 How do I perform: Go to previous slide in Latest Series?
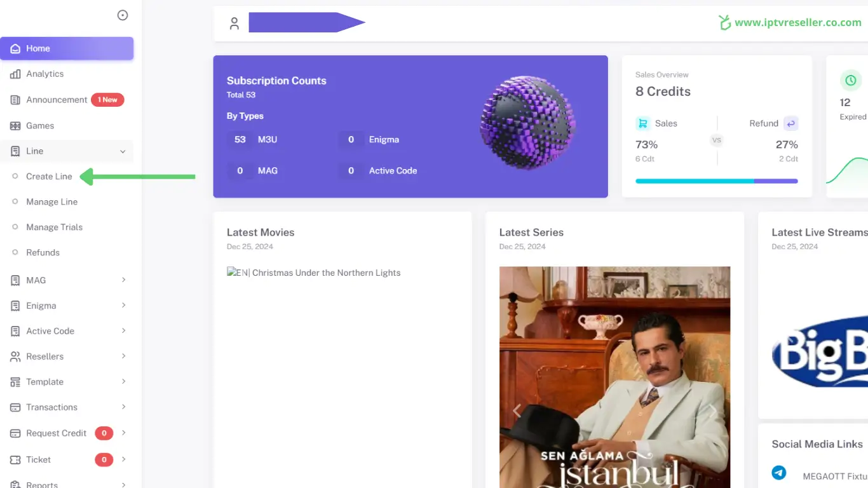516,411
